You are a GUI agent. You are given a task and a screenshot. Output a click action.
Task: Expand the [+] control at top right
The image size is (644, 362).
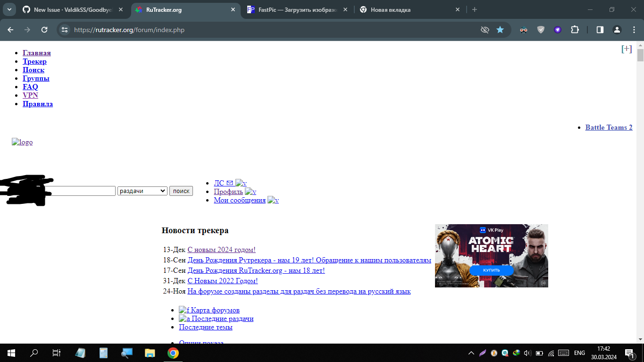coord(627,48)
